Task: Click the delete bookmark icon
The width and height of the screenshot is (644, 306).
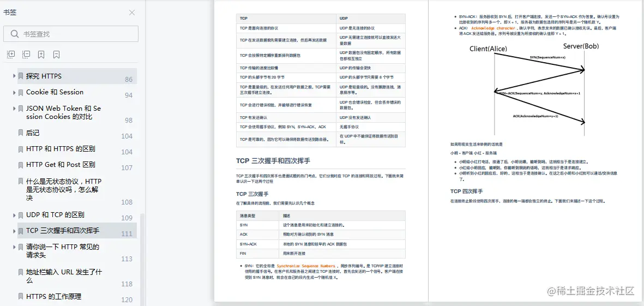Action: 56,54
